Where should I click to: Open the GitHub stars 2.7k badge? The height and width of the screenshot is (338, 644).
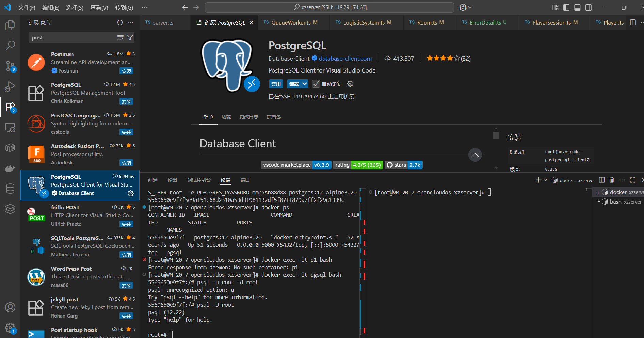pyautogui.click(x=404, y=165)
